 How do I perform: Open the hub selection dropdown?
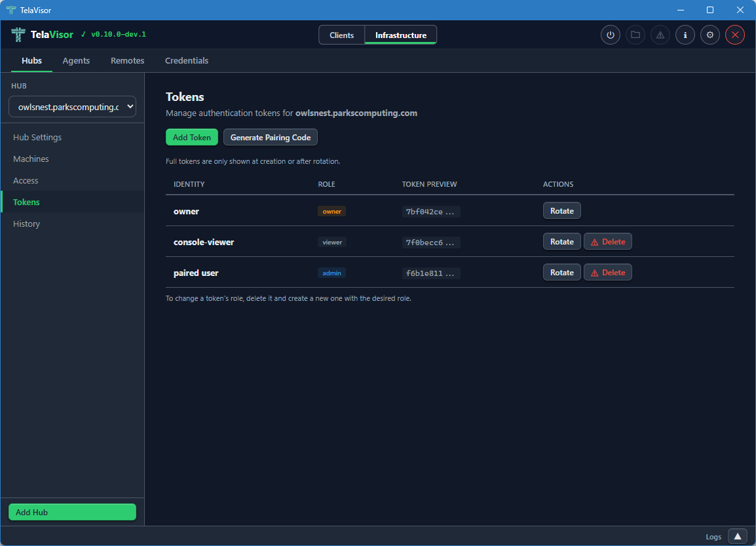pos(72,106)
